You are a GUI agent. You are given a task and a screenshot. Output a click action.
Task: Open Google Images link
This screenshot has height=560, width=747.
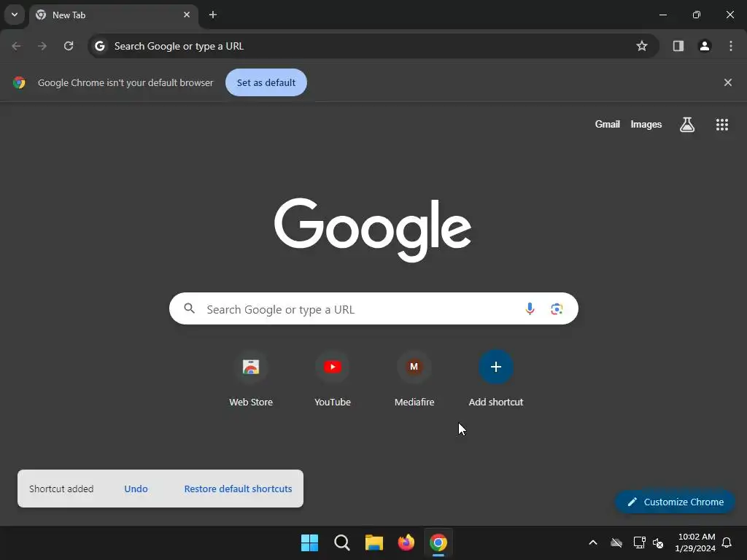[646, 124]
